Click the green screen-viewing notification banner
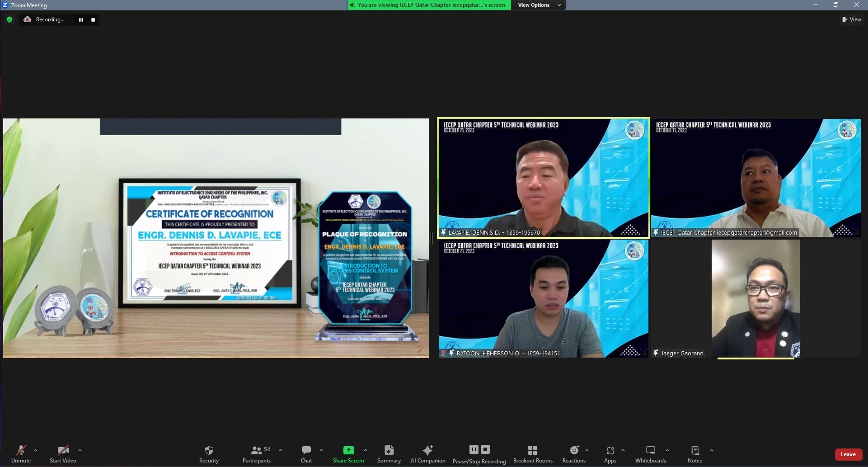 tap(429, 5)
